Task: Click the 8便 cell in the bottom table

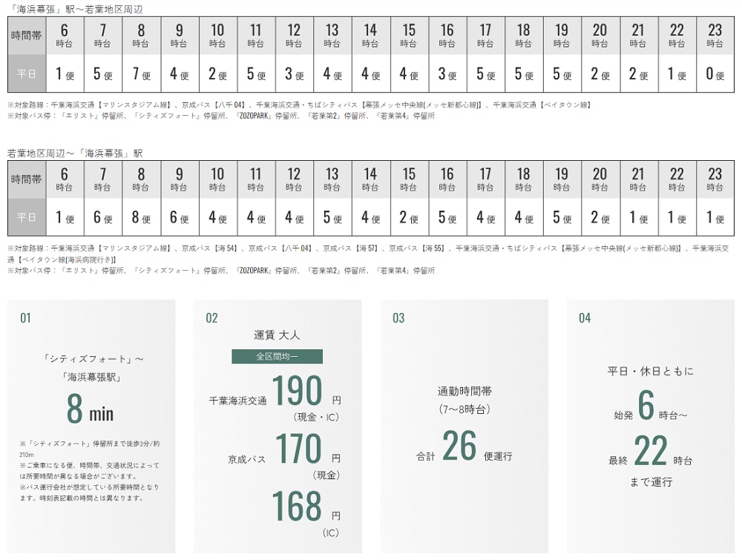Action: (x=141, y=219)
